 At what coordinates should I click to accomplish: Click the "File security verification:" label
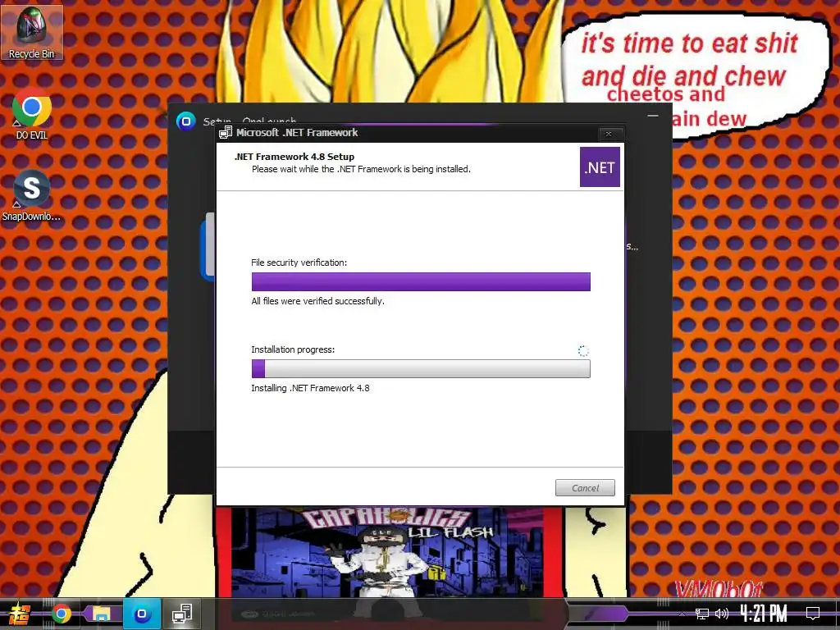click(299, 262)
